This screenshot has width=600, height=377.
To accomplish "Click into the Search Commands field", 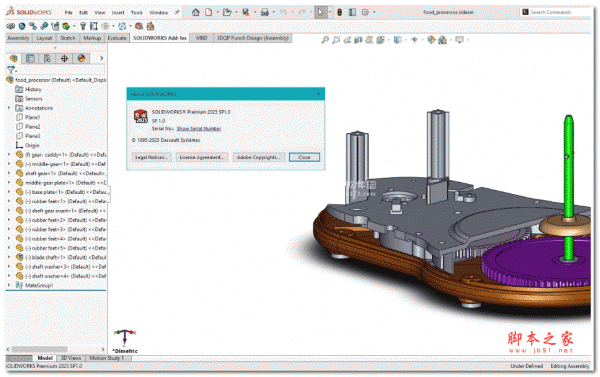I will pos(555,12).
